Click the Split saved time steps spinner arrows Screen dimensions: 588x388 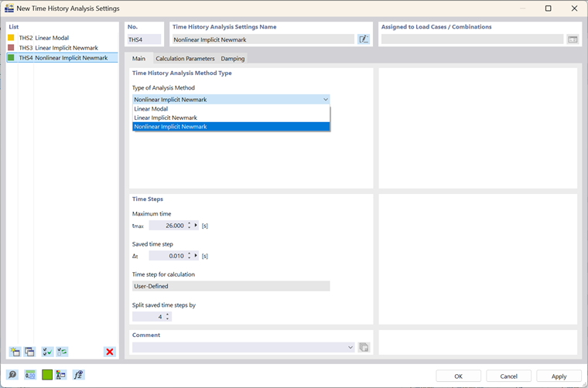[168, 317]
